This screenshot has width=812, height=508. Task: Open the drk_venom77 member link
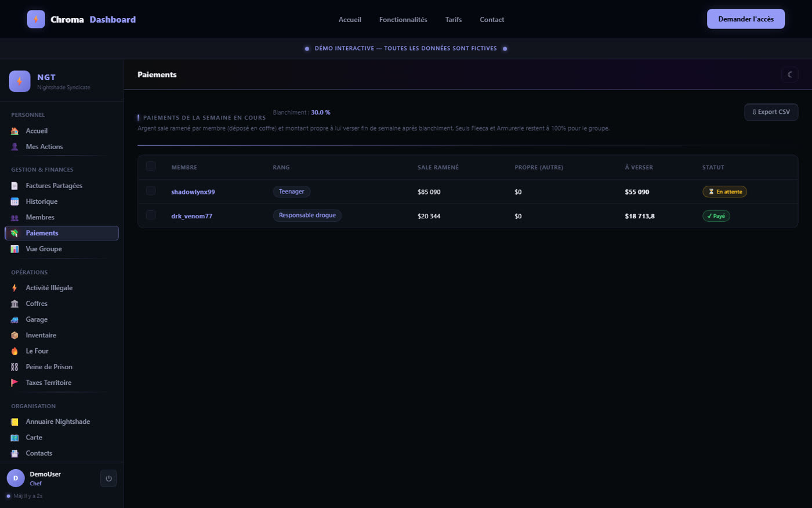[191, 216]
